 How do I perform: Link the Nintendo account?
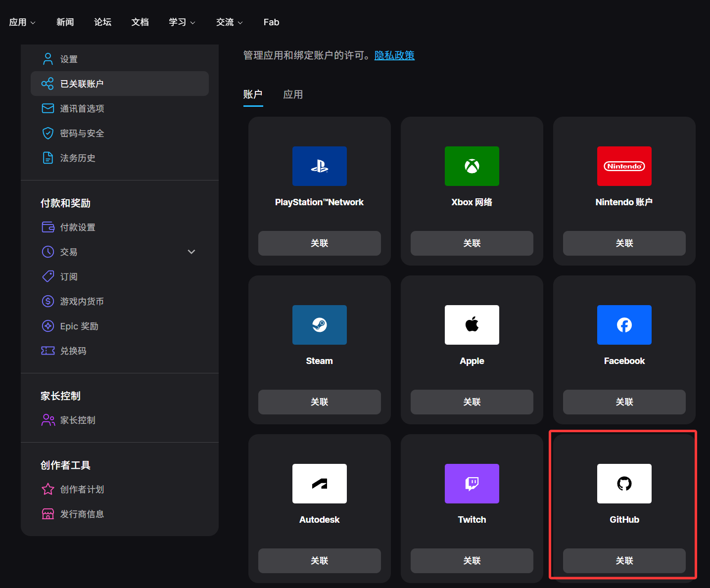tap(624, 243)
